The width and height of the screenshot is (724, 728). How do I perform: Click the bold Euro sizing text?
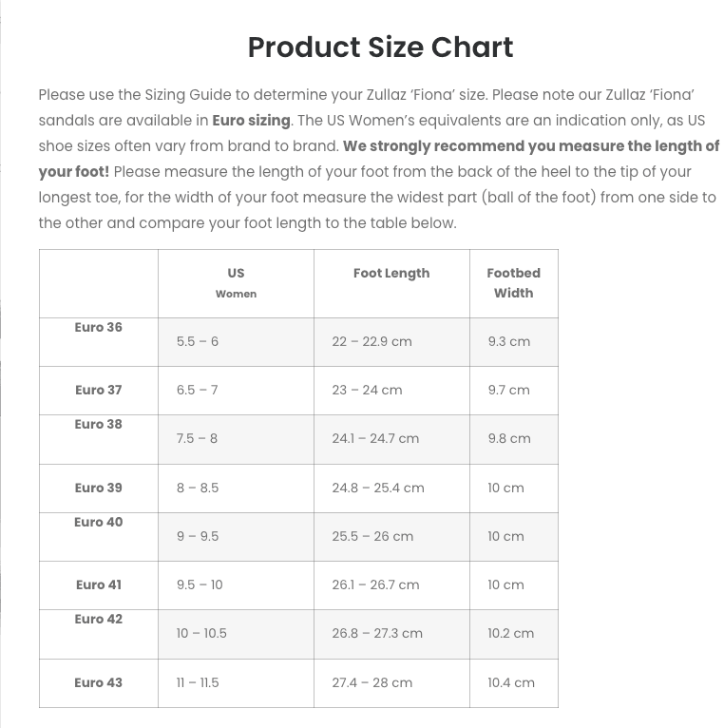coord(251,121)
